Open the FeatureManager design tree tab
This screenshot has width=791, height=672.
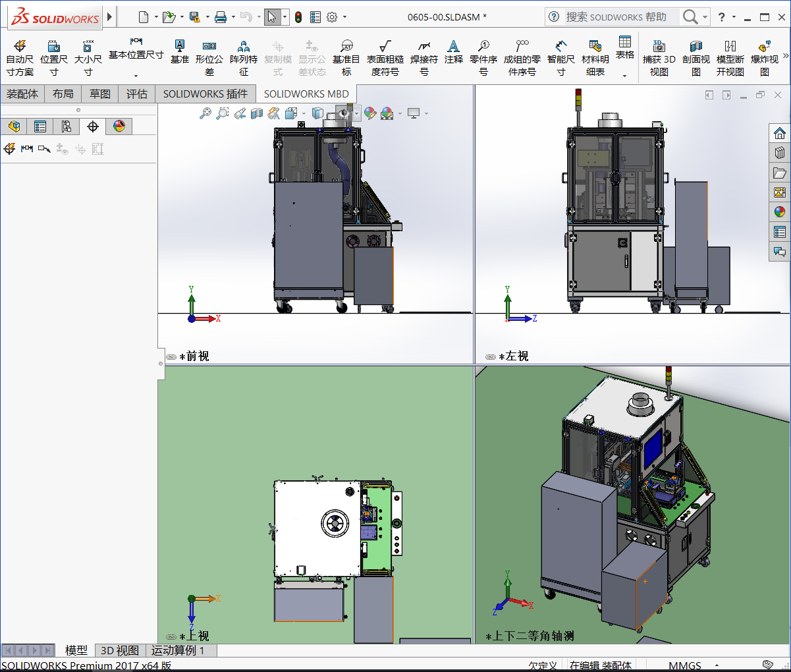[x=14, y=126]
